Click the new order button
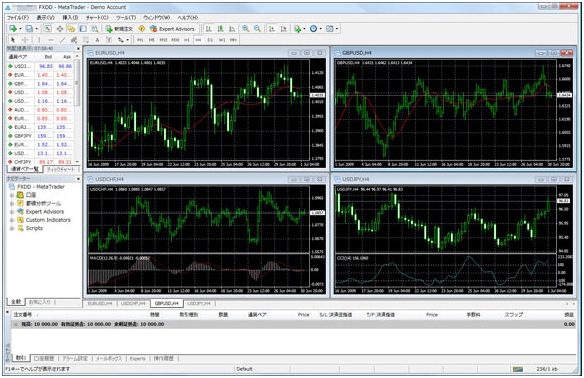584x378 pixels. pos(119,29)
